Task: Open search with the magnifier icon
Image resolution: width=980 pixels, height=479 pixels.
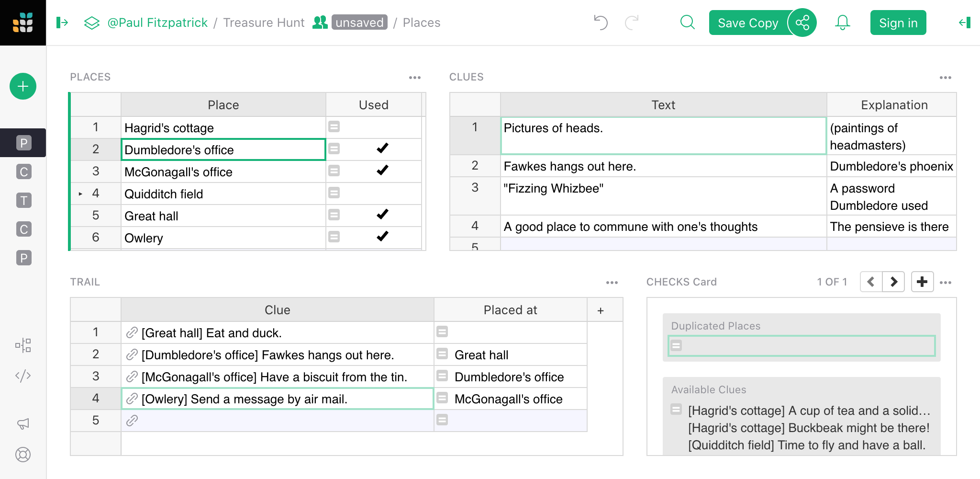Action: coord(687,23)
